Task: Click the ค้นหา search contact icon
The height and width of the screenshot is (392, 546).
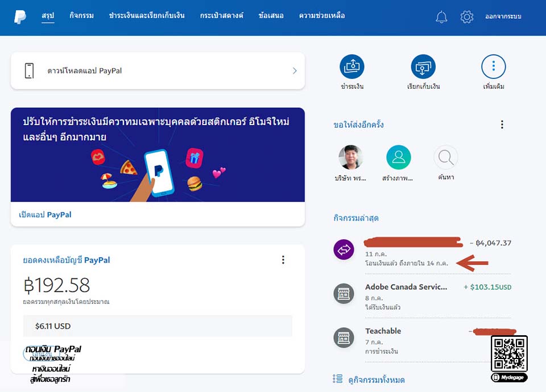Action: pos(446,157)
